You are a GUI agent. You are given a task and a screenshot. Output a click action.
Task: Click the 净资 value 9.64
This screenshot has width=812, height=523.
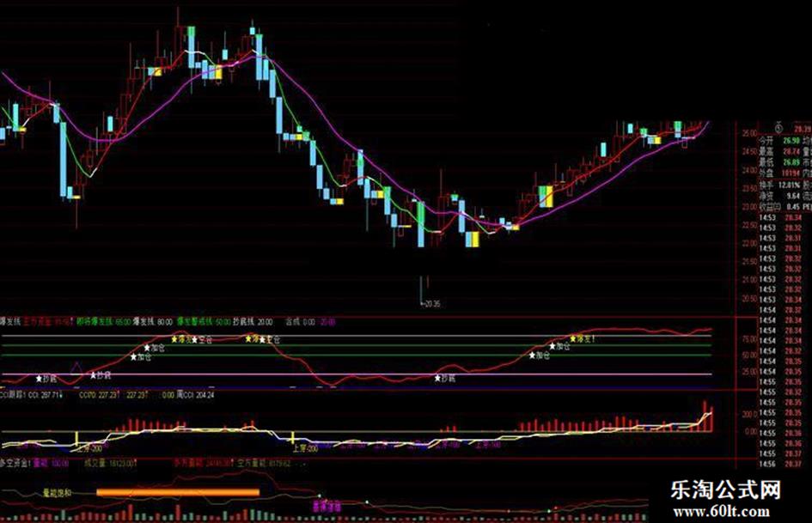793,196
